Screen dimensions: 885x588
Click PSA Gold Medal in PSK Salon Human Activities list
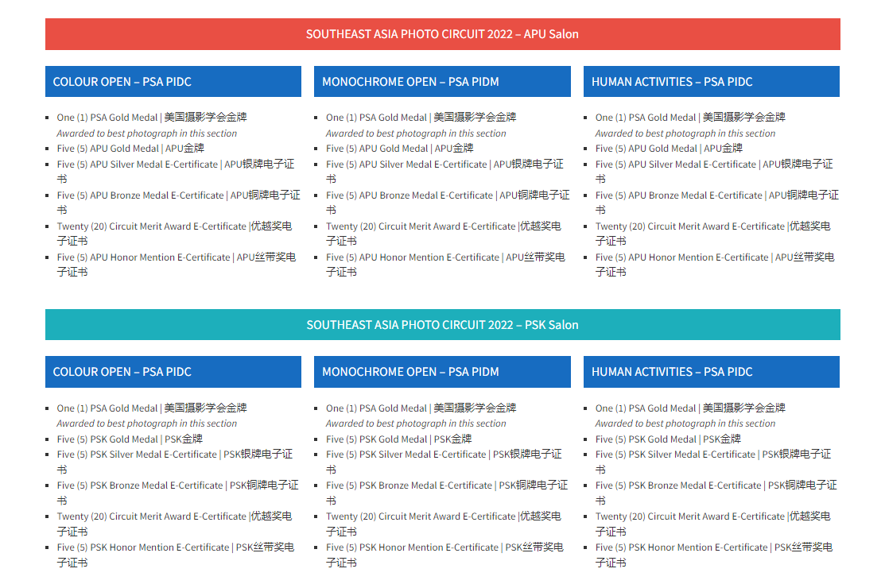pyautogui.click(x=690, y=408)
